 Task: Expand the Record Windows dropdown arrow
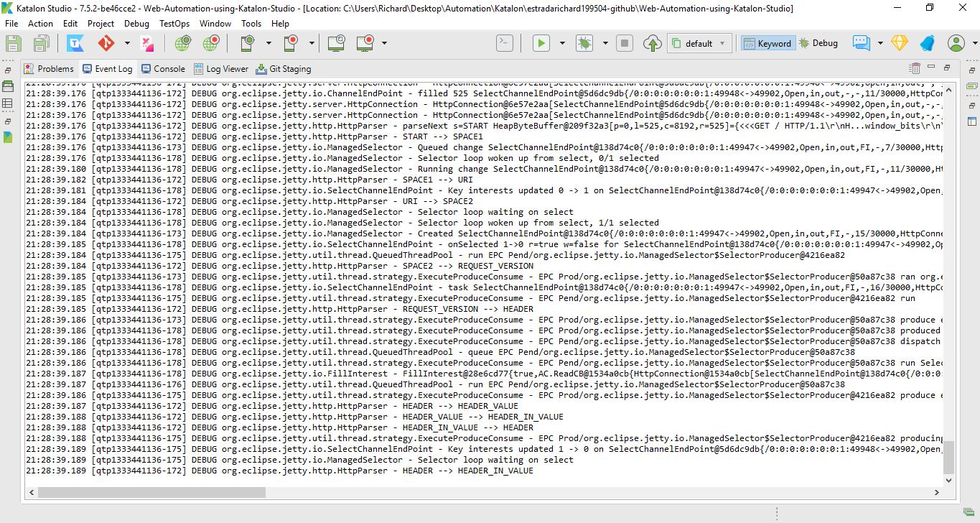click(x=385, y=43)
